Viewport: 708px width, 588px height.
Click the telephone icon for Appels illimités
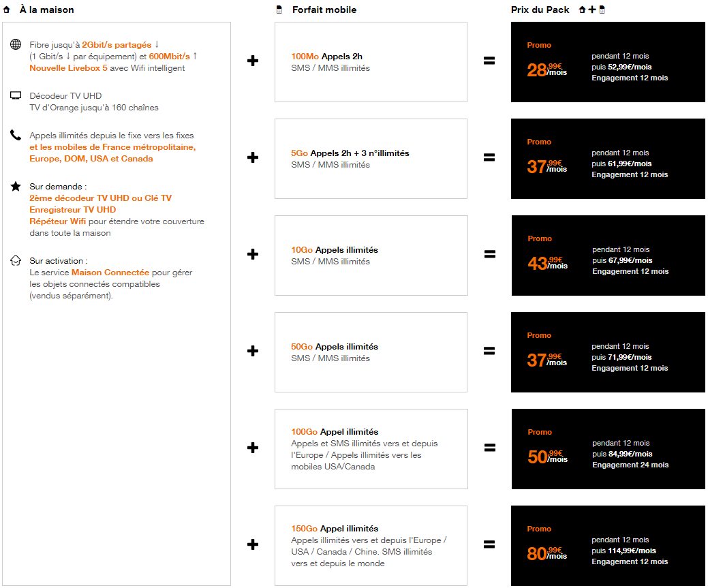pyautogui.click(x=16, y=135)
